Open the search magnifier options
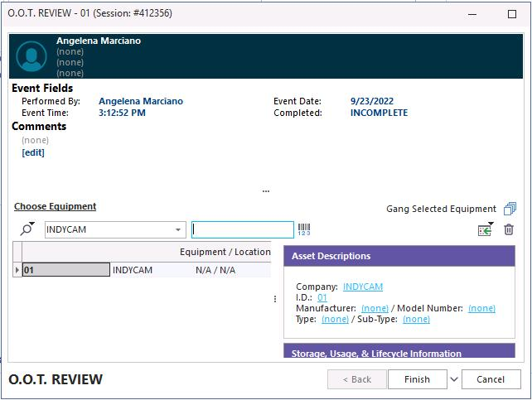 click(27, 229)
